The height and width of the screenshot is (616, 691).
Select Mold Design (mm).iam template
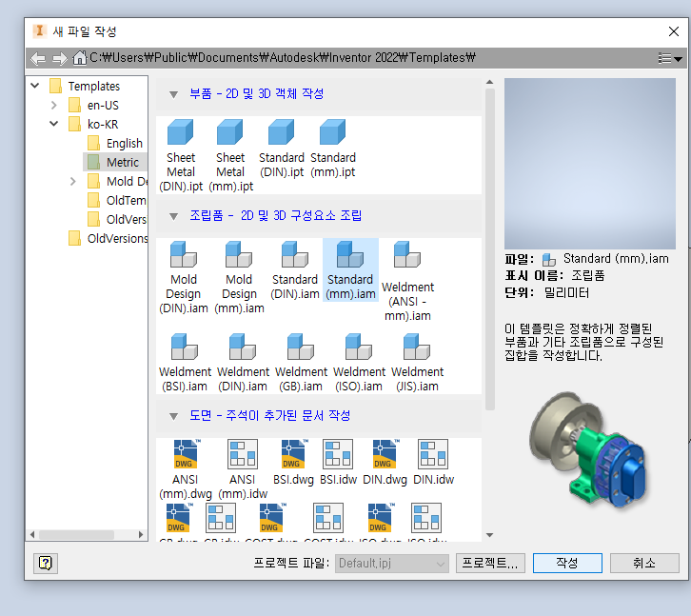coord(239,277)
